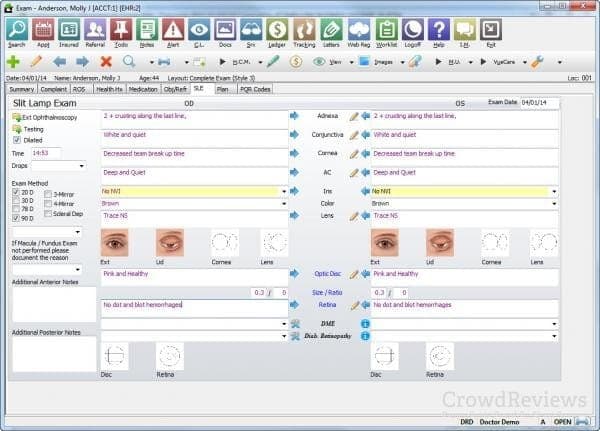Switch to the Medication tab
Screen dimensions: 600x431
coord(141,88)
